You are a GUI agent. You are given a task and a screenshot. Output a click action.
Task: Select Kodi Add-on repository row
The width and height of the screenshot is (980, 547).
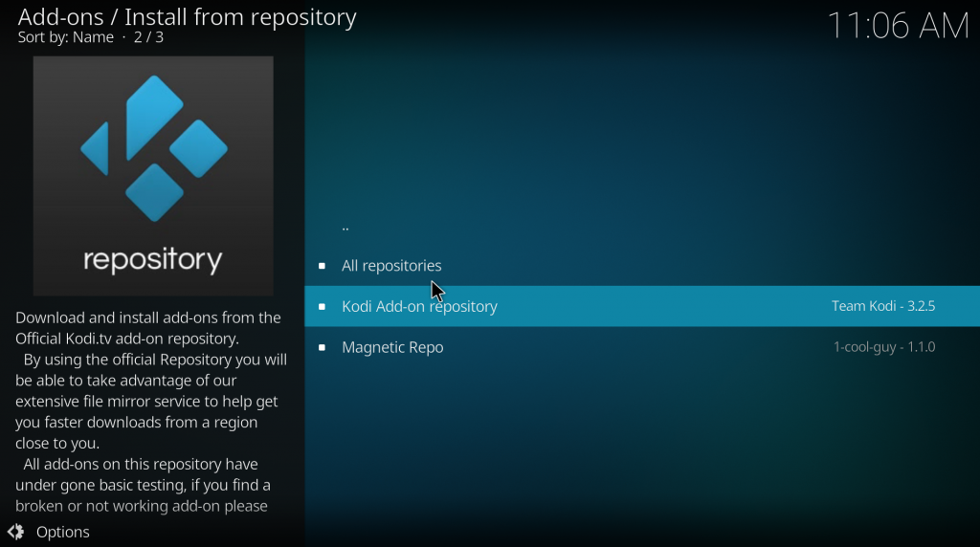pos(642,306)
